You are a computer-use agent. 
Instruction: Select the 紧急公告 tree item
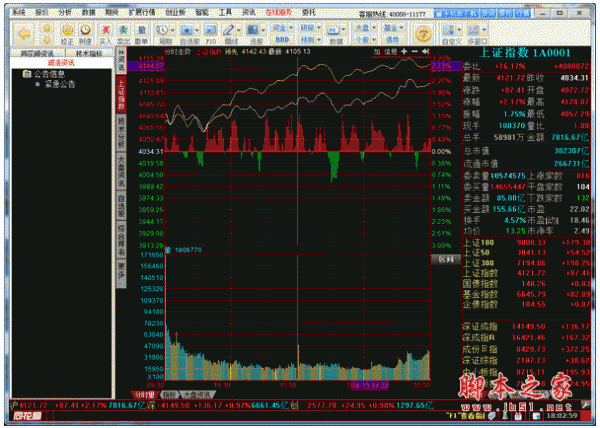point(60,84)
